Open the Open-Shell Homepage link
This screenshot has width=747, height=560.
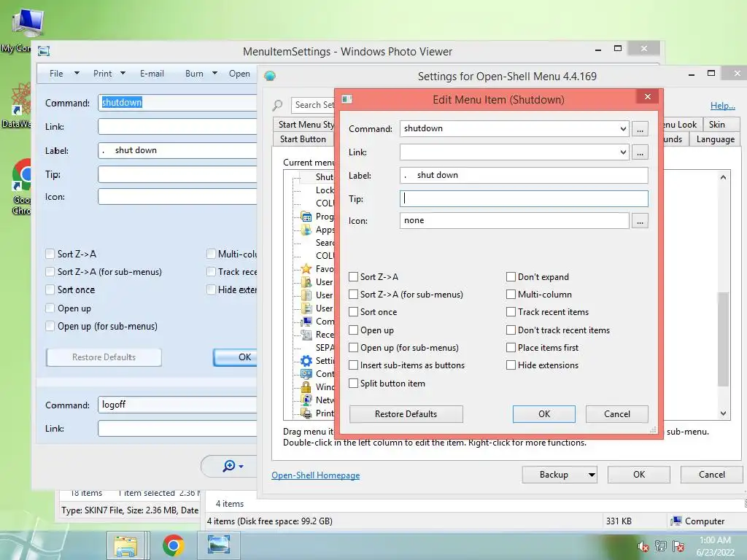point(315,475)
